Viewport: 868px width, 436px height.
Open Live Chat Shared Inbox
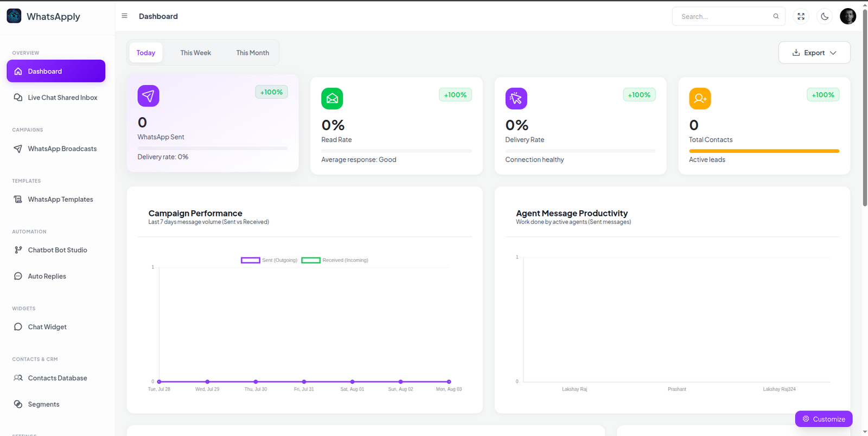coord(56,98)
